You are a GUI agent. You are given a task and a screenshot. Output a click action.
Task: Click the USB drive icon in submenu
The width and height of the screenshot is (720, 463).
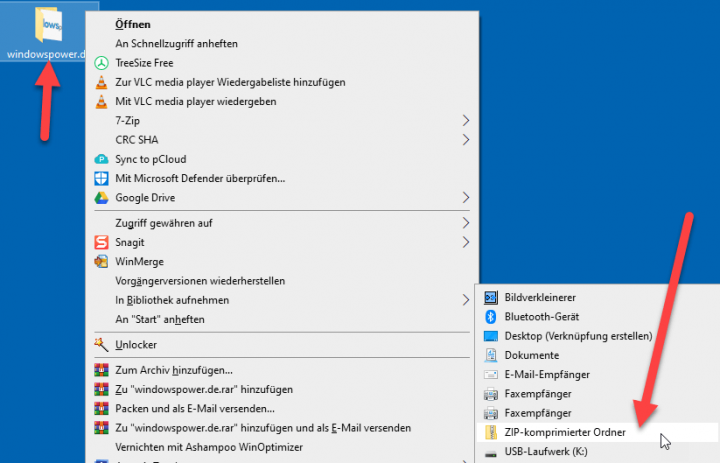coord(490,454)
